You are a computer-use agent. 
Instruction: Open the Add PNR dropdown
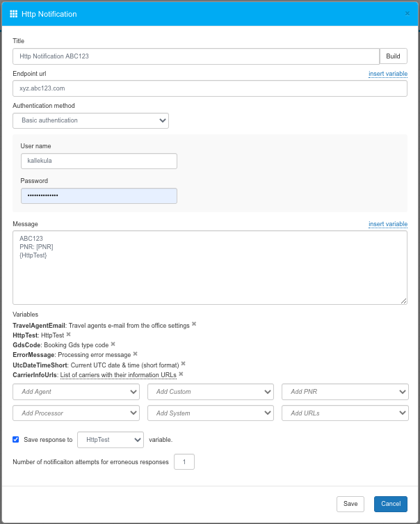click(x=345, y=392)
